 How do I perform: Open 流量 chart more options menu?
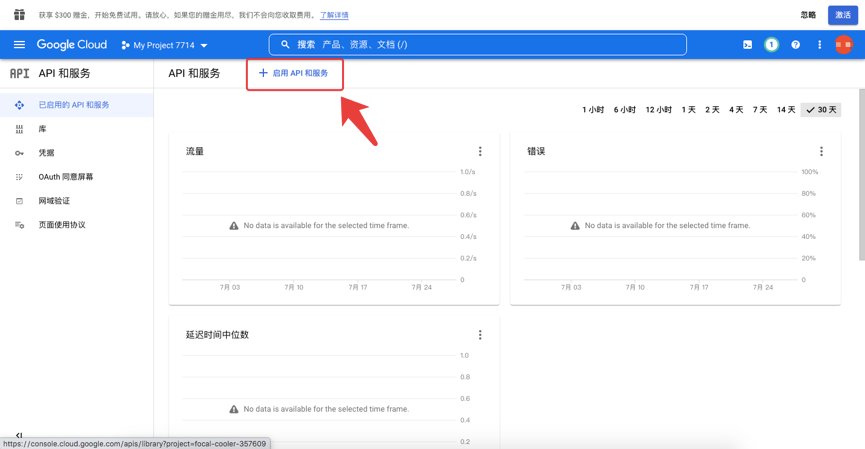[x=480, y=152]
